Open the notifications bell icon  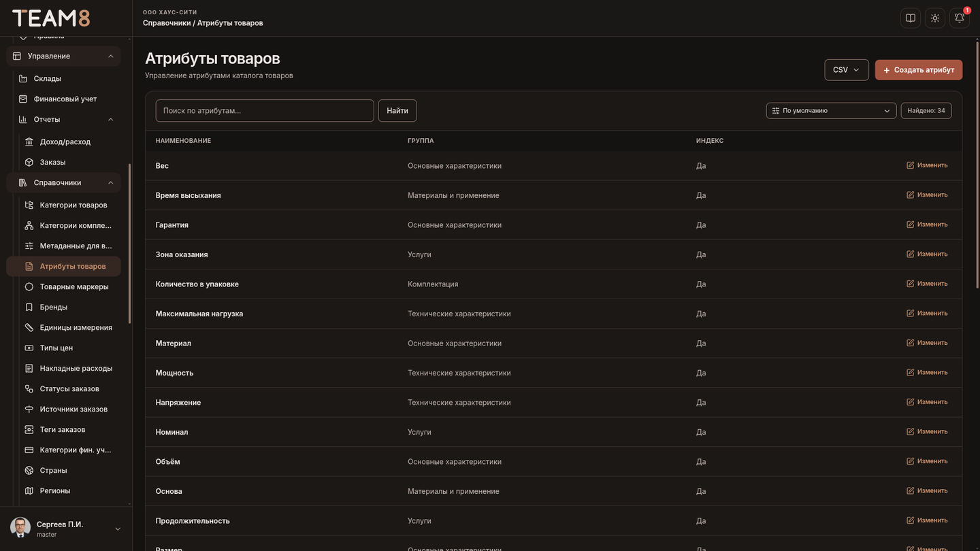pos(960,18)
